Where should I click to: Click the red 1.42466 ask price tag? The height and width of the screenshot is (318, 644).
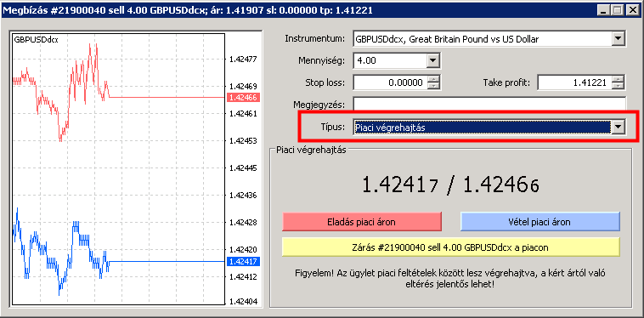[x=243, y=98]
